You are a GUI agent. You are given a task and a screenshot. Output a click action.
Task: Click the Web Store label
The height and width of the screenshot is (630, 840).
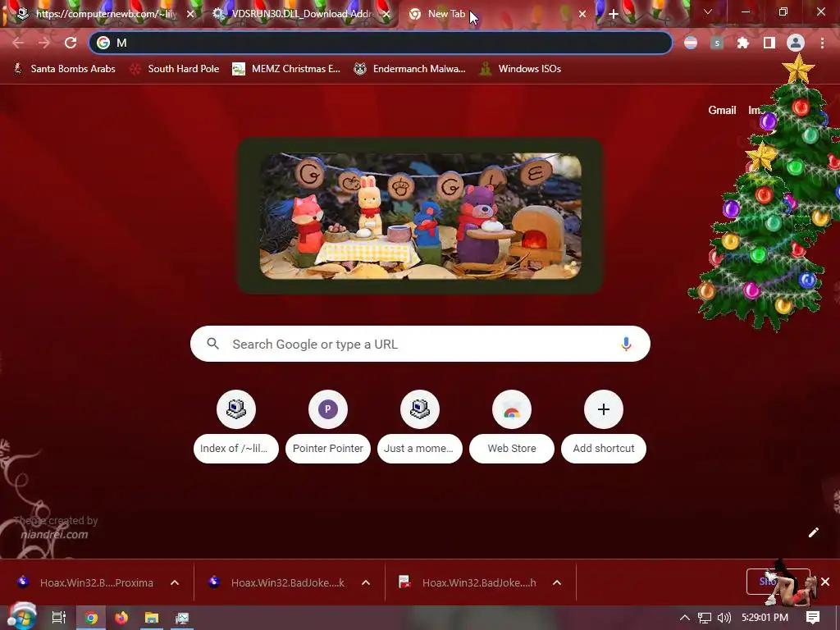pyautogui.click(x=512, y=449)
